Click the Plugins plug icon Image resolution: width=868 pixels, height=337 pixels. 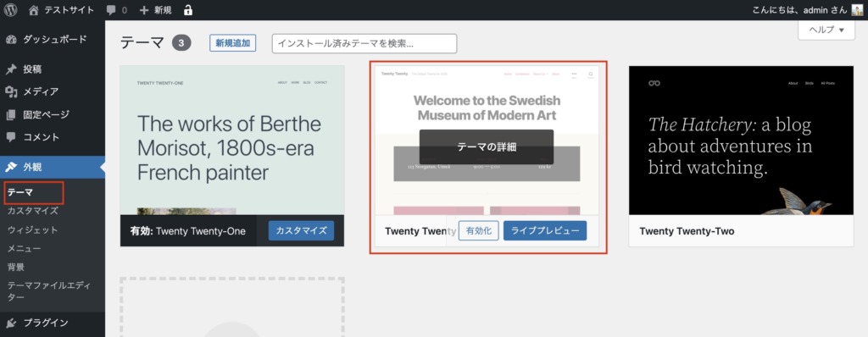(11, 323)
